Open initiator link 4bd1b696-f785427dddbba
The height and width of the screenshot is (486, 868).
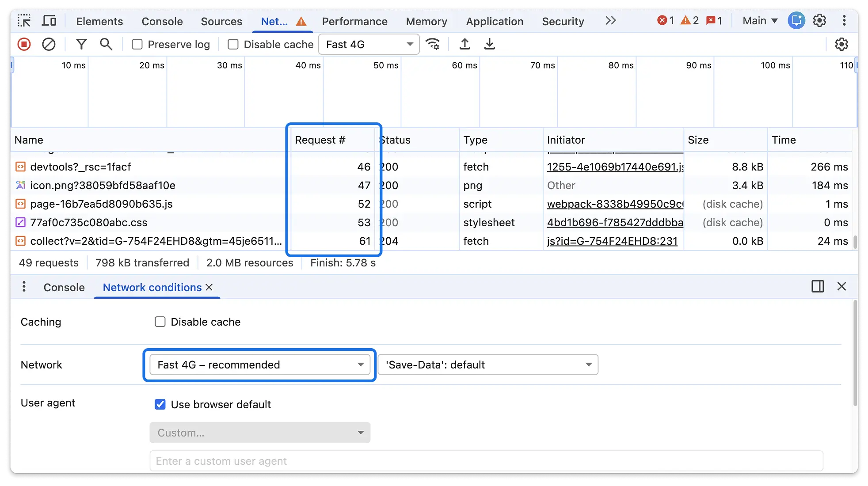coord(615,222)
